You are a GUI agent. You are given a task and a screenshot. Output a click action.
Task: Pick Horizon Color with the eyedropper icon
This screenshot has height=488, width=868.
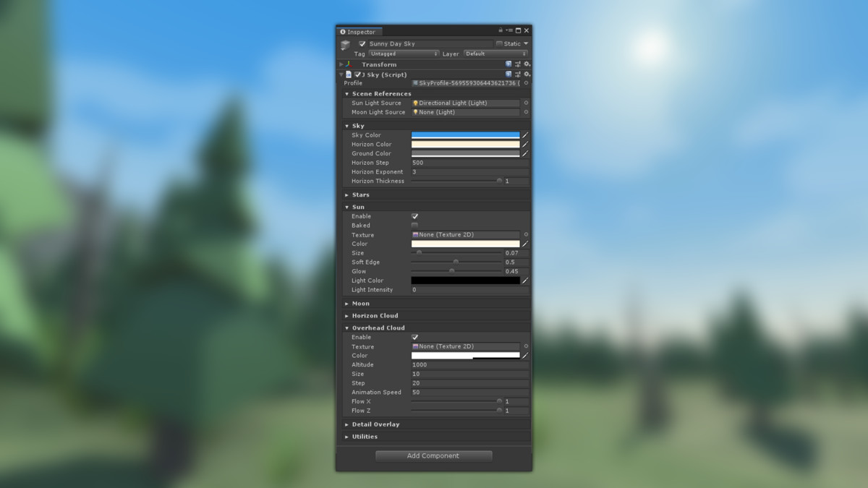pyautogui.click(x=526, y=145)
